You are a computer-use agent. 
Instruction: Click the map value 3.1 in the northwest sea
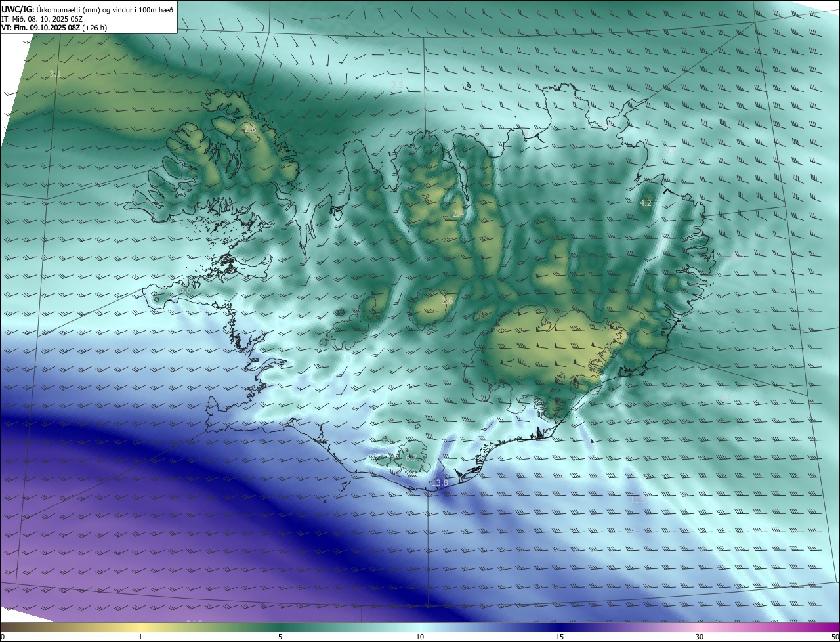click(x=56, y=74)
